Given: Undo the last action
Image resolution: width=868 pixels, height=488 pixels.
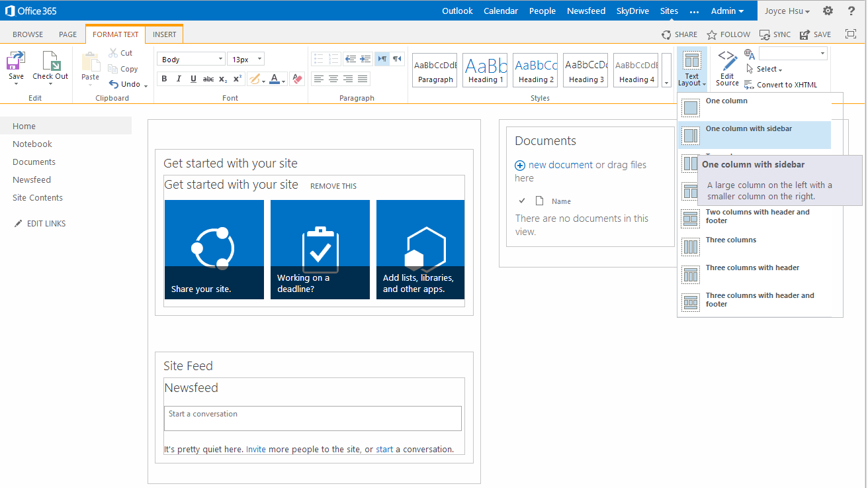Looking at the screenshot, I should tap(125, 84).
